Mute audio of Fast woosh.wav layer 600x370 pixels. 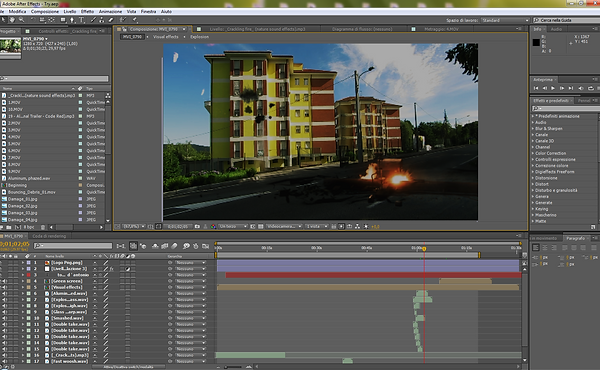(5, 361)
